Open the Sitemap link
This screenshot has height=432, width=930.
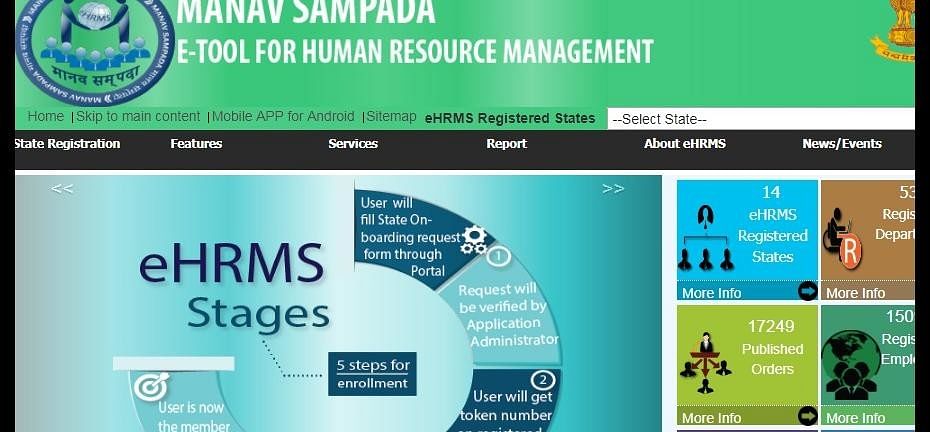point(391,116)
